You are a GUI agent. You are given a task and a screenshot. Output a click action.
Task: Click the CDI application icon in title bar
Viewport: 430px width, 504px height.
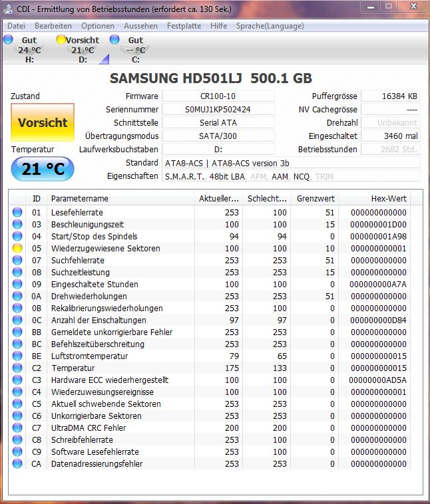tap(8, 9)
